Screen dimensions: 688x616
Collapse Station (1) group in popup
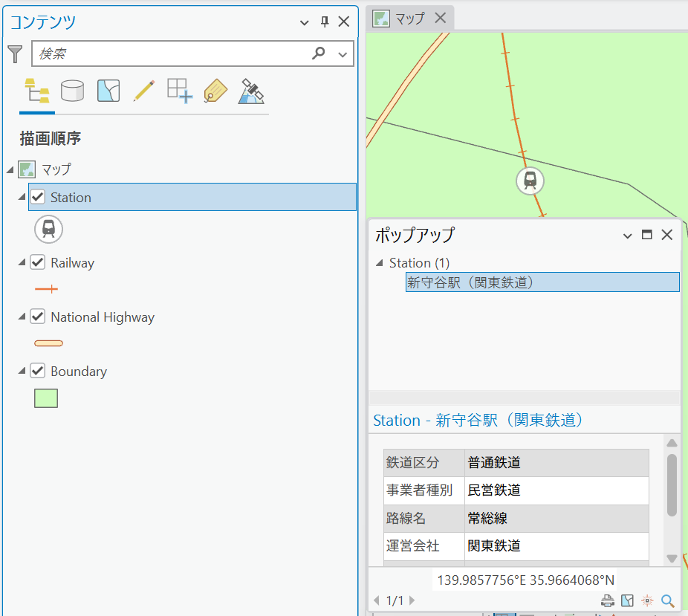pos(380,263)
